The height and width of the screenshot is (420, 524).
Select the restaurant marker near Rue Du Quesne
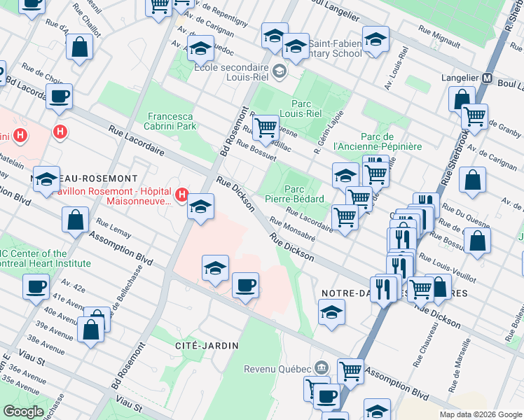(426, 202)
